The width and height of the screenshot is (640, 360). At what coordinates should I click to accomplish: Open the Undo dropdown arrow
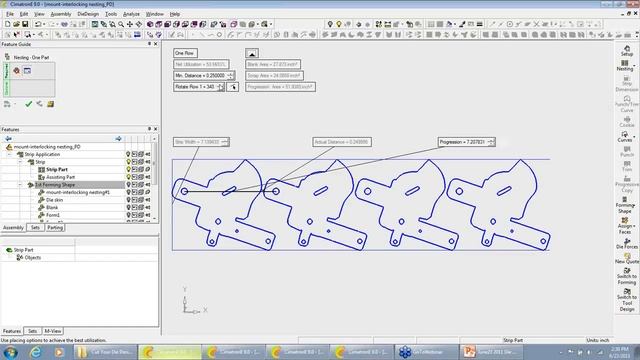(44, 24)
